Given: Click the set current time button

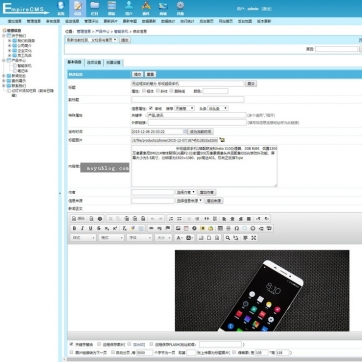Looking at the screenshot, I should pyautogui.click(x=200, y=132).
